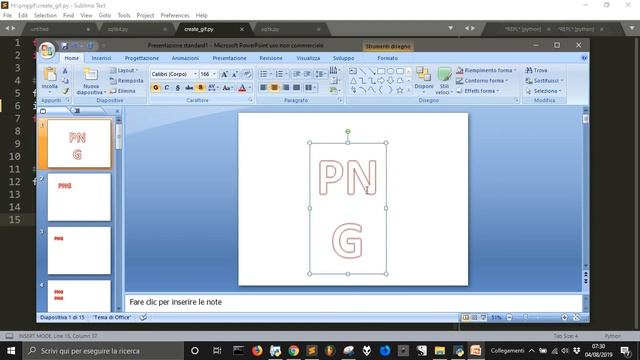
Task: Open the Paragrafo dialog launcher
Action: pos(340,100)
